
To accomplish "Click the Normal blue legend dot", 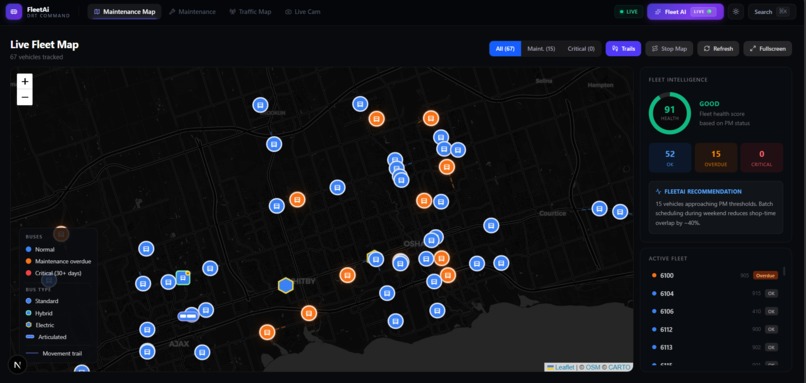I will [28, 249].
